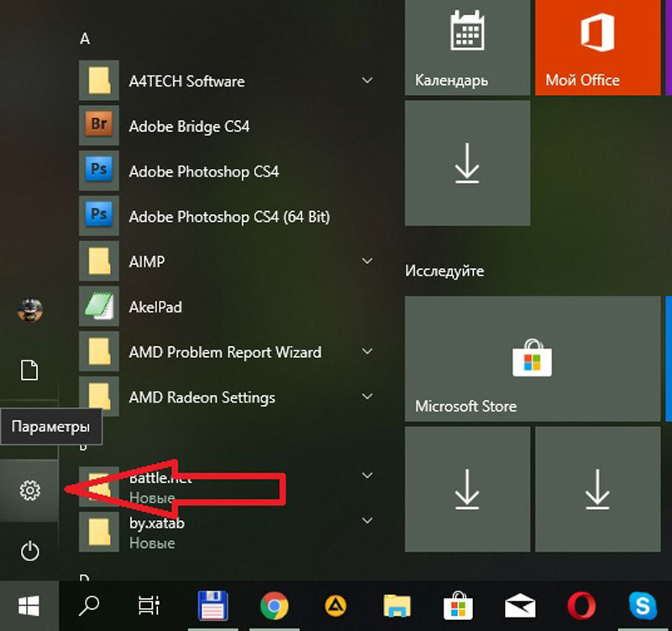The image size is (672, 631).
Task: Expand the Battle.net folder chevron
Action: click(x=367, y=475)
